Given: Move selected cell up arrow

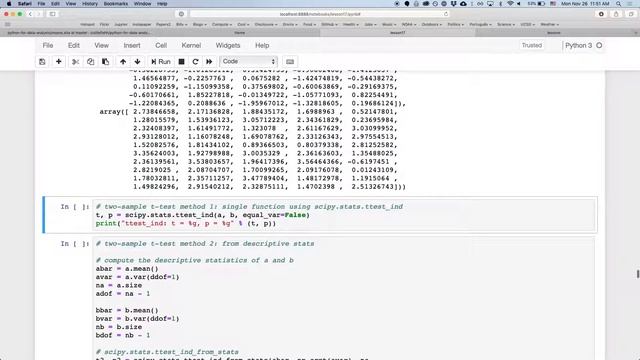Looking at the screenshot, I should pyautogui.click(x=123, y=62).
